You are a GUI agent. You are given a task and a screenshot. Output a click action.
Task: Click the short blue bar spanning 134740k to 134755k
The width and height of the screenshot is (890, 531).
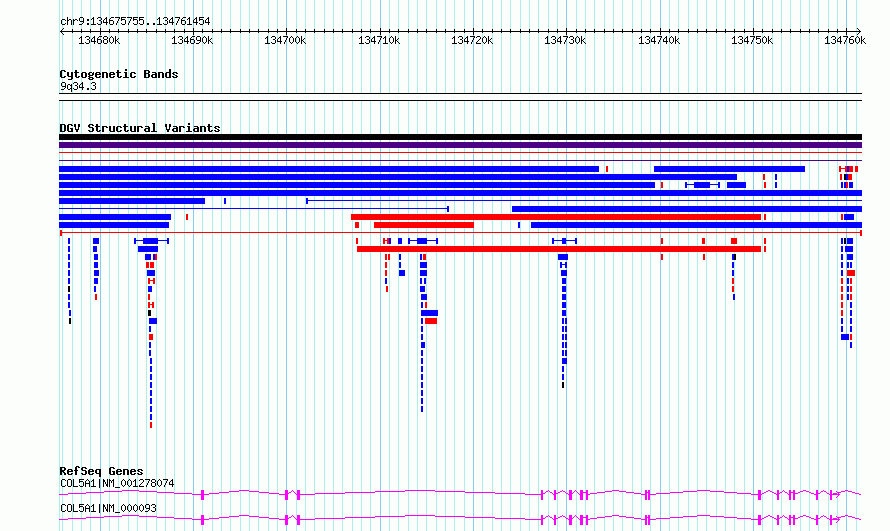coord(729,169)
